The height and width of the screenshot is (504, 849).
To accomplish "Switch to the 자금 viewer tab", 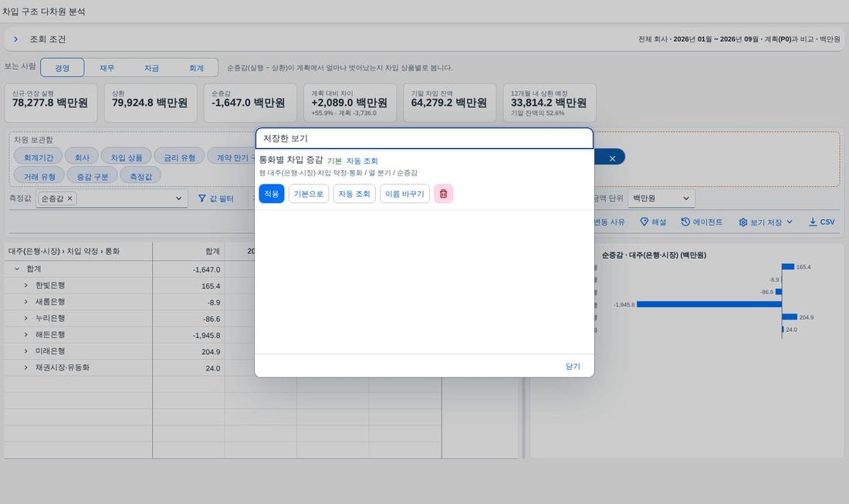I will coord(151,68).
